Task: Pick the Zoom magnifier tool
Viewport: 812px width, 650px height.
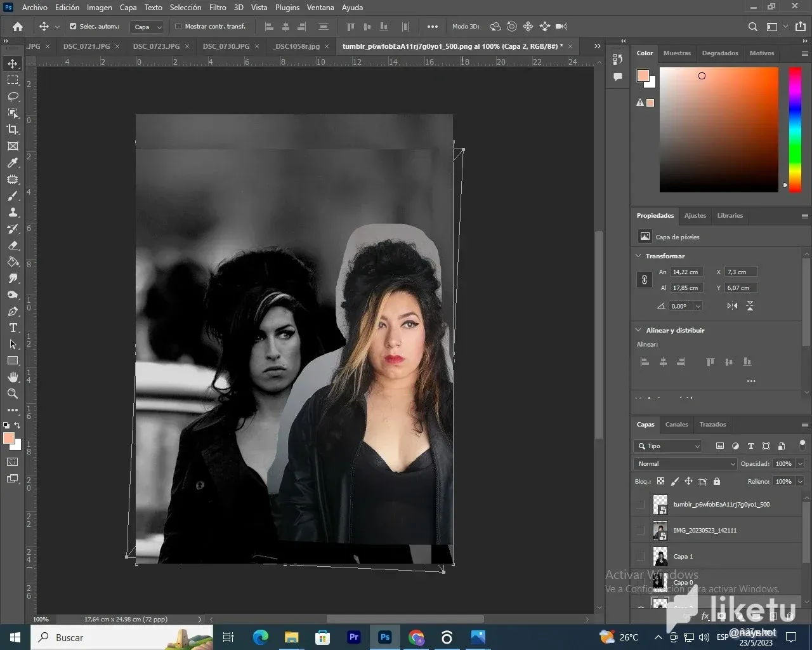Action: point(13,394)
